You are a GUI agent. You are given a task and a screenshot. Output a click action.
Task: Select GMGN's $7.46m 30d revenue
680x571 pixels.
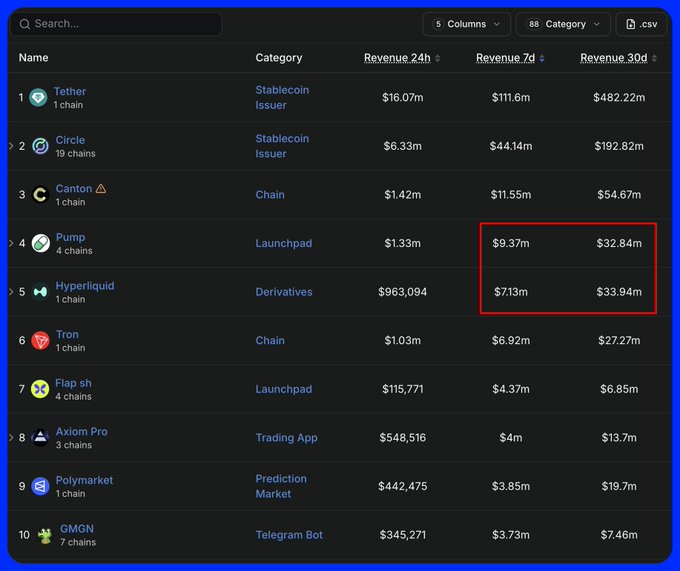click(x=619, y=535)
